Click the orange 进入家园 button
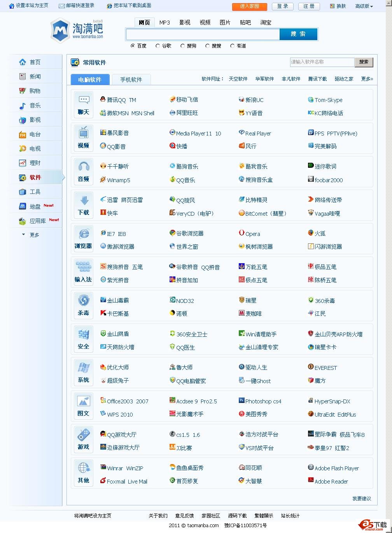392x533 pixels. 250,7
